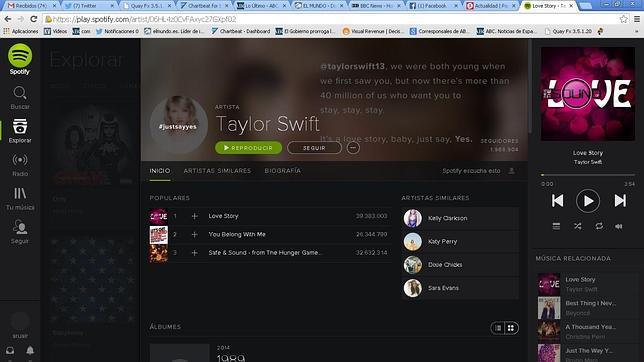Switch to the Artistas Similares tab
Viewport: 644px width, 362px height.
click(x=217, y=171)
